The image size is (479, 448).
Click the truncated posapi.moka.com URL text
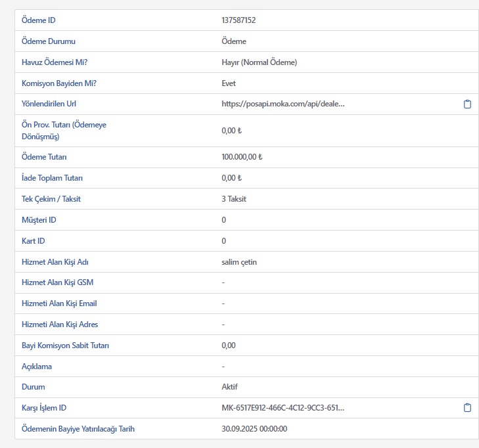(x=283, y=104)
